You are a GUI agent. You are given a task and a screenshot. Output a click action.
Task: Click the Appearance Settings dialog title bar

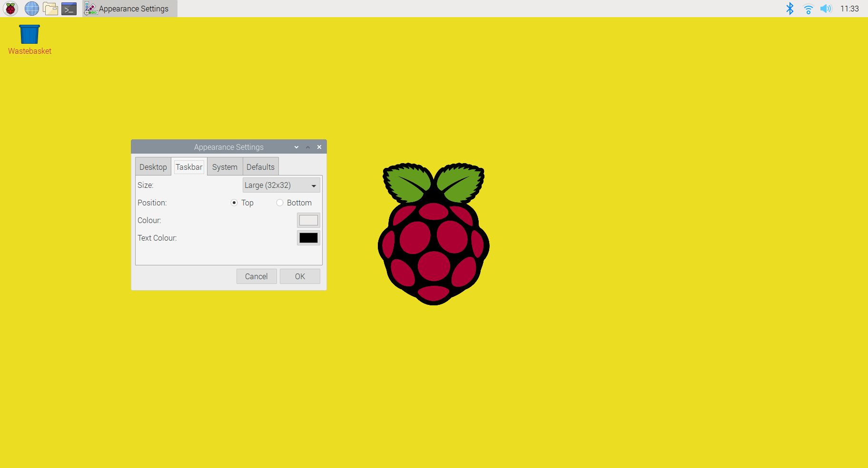(x=229, y=147)
